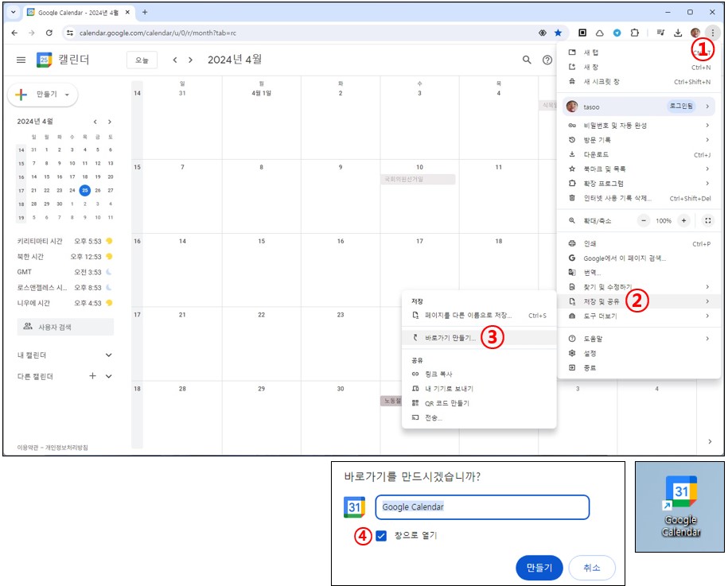Expand the 내 캘린더 section
Screen dimensions: 728x586
[x=109, y=355]
